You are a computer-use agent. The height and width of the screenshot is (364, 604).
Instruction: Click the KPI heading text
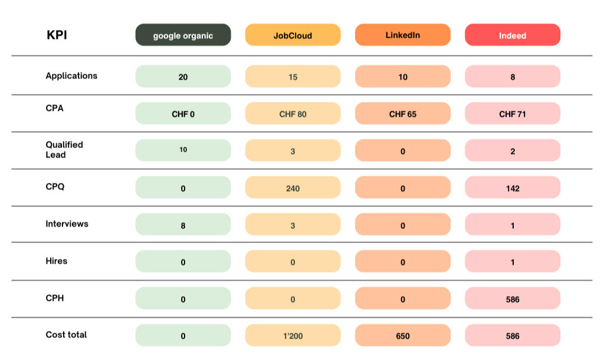point(57,35)
